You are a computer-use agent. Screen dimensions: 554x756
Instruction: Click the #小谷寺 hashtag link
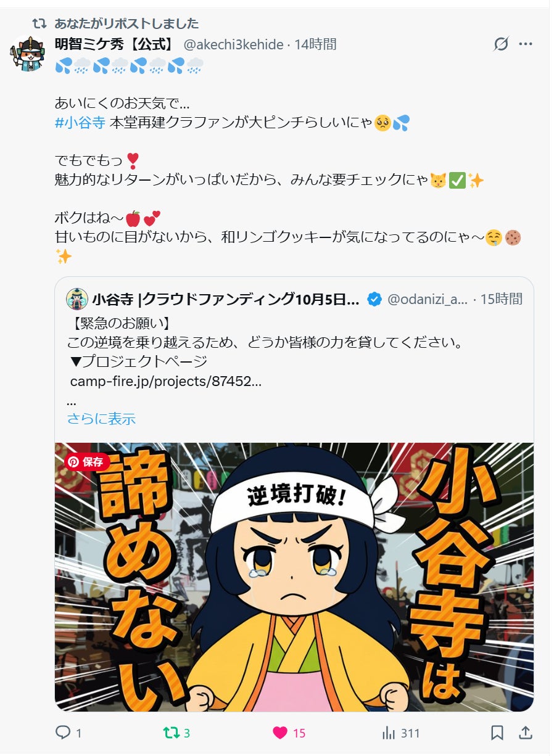80,122
